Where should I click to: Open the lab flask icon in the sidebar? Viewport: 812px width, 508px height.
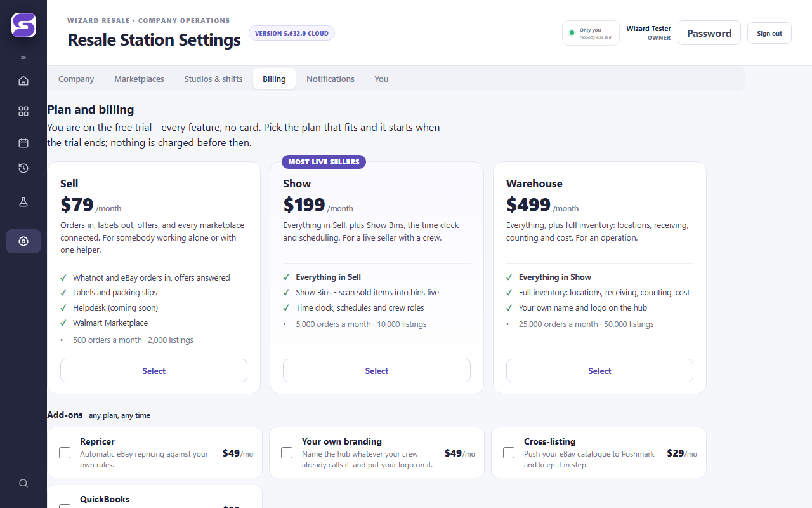(x=23, y=202)
